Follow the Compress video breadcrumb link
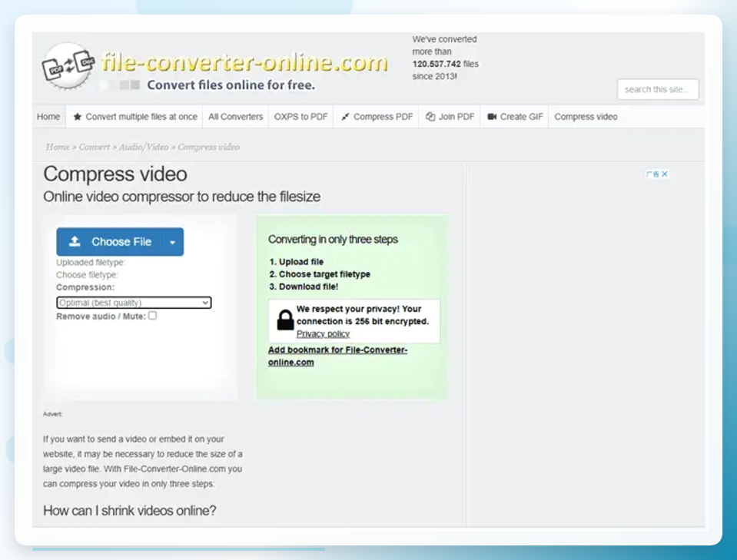 [x=209, y=147]
